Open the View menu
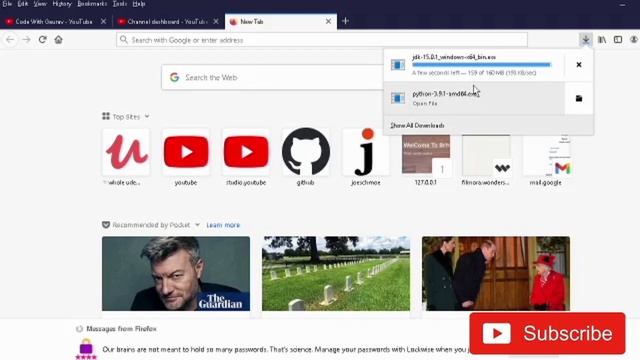The width and height of the screenshot is (640, 360). click(x=40, y=4)
